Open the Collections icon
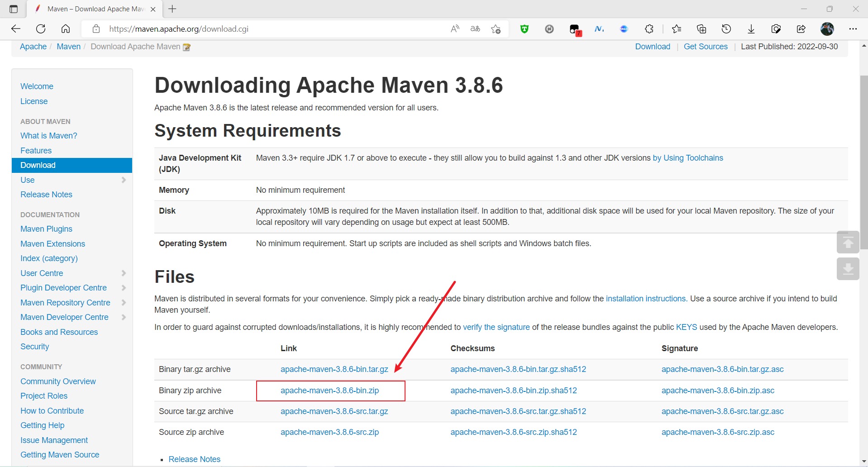Viewport: 868px width, 467px height. (701, 29)
